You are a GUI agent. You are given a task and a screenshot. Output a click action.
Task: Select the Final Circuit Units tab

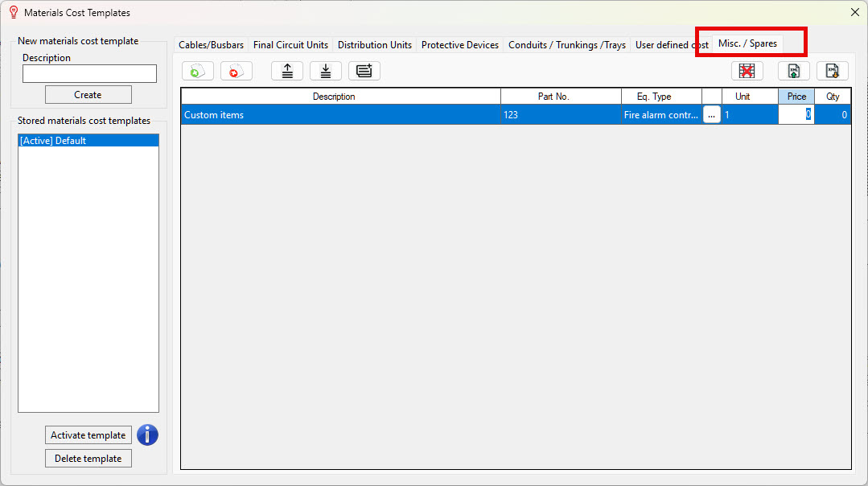coord(290,45)
